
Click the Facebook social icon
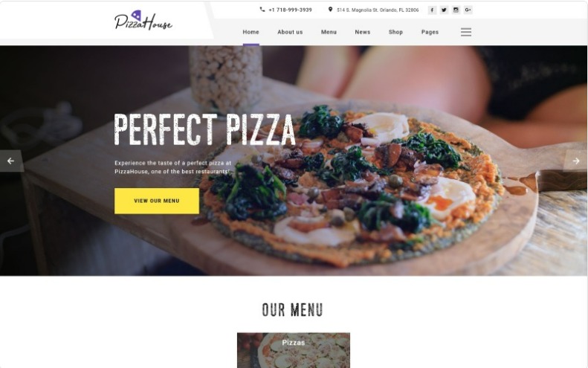point(432,10)
